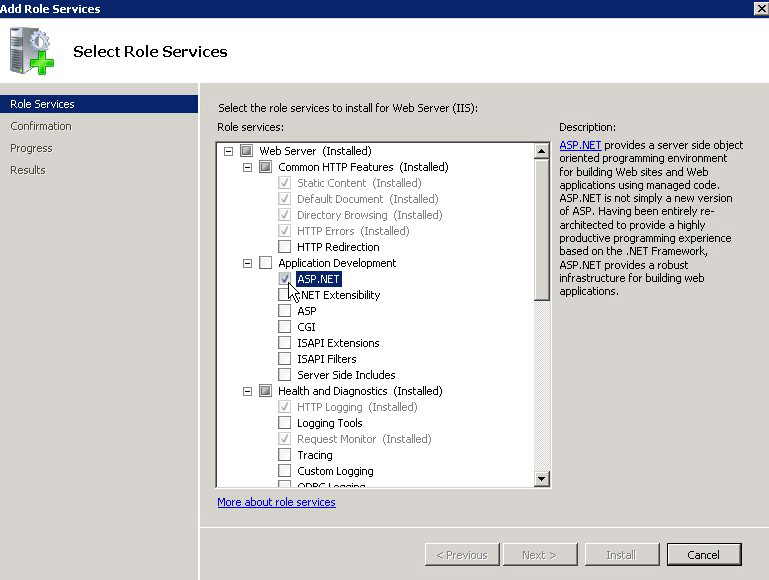769x580 pixels.
Task: Select HTTP Errors (Installed) row
Action: point(353,231)
